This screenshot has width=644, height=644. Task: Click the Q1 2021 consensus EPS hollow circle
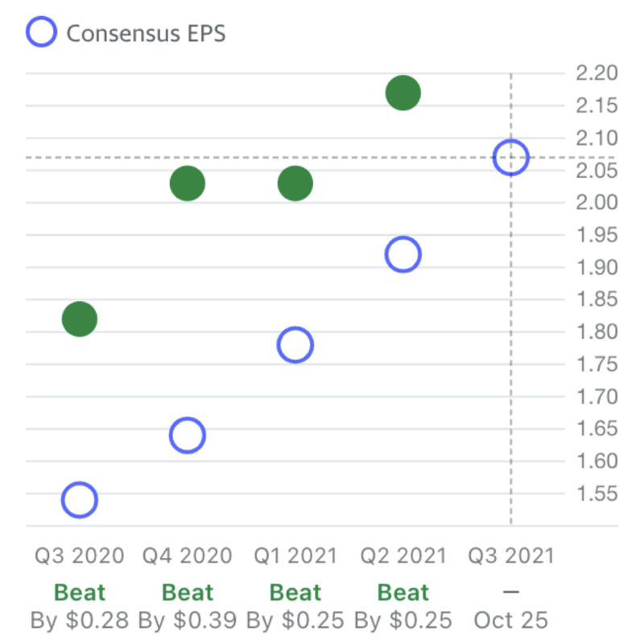[x=295, y=345]
